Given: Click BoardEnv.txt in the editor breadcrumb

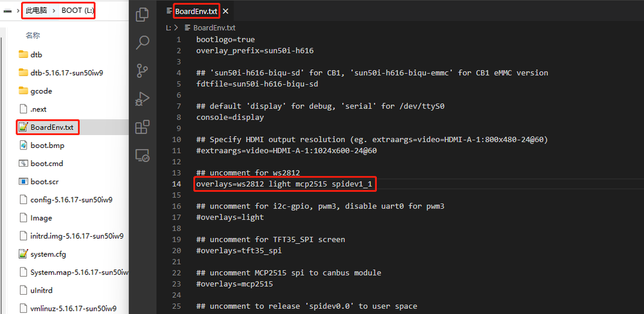Looking at the screenshot, I should [x=214, y=28].
